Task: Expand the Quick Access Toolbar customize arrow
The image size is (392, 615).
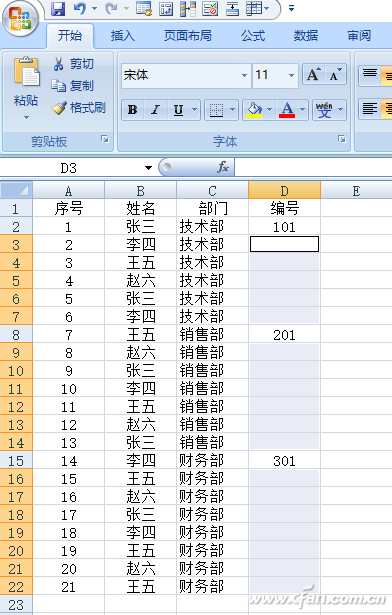Action: click(291, 8)
